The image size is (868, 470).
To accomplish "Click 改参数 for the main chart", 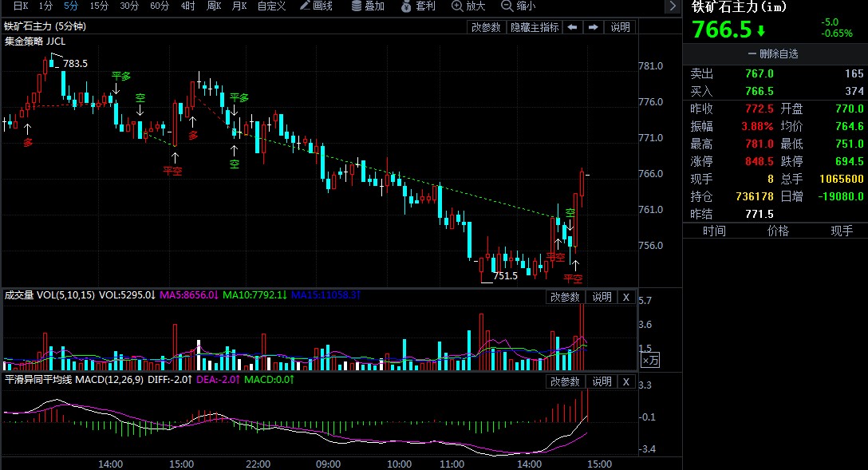I will click(487, 27).
